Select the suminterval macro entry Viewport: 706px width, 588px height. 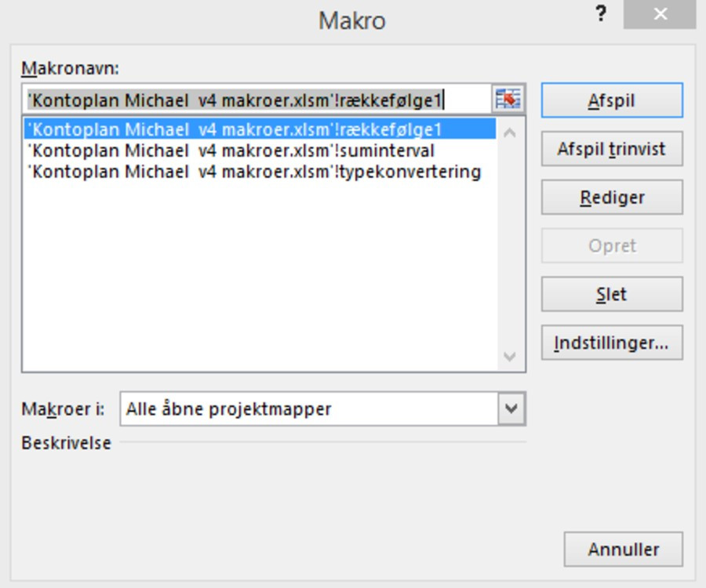(x=231, y=150)
